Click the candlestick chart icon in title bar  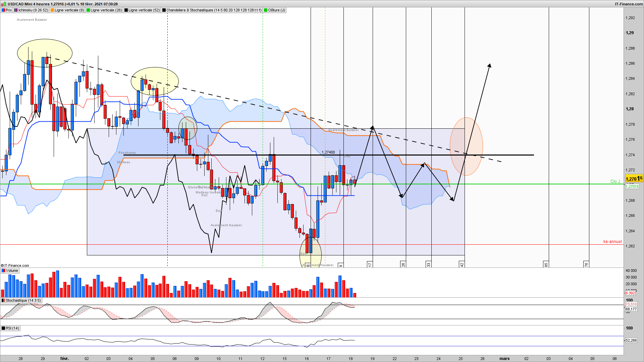click(4, 4)
